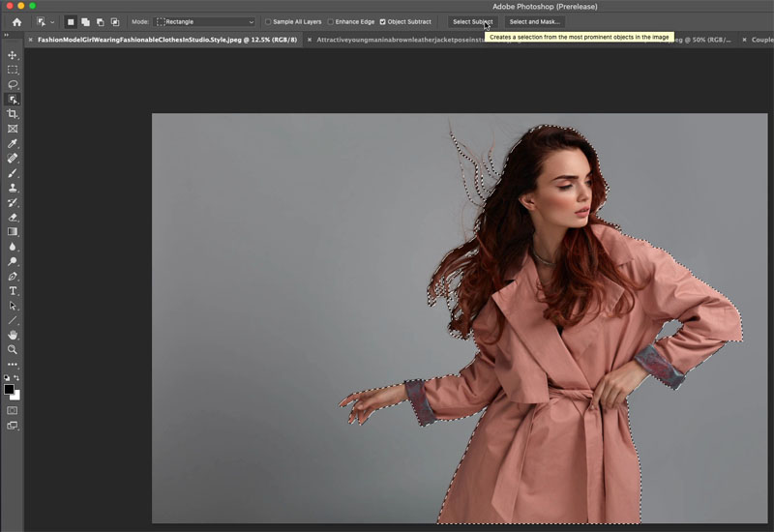774x532 pixels.
Task: Select the Horizontal Type tool
Action: (13, 291)
